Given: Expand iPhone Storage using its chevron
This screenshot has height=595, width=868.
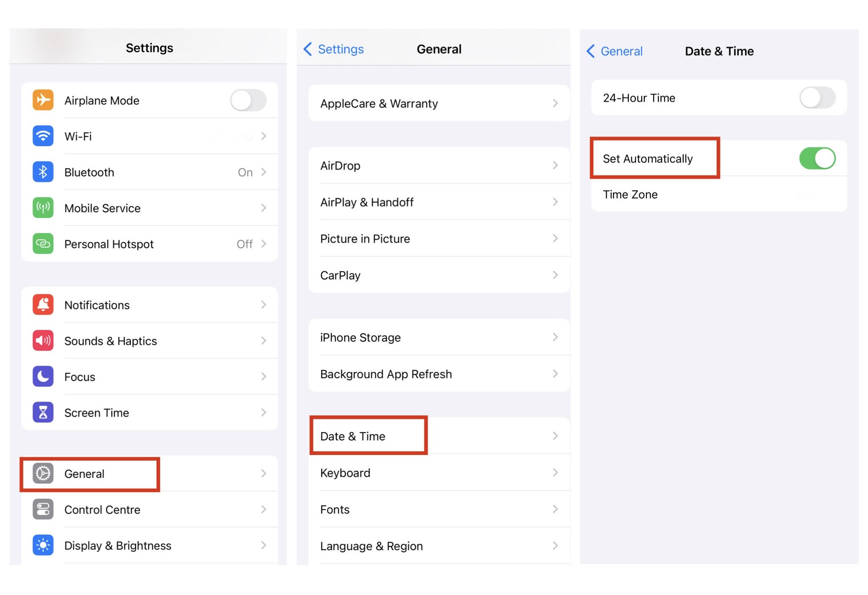Looking at the screenshot, I should tap(555, 337).
